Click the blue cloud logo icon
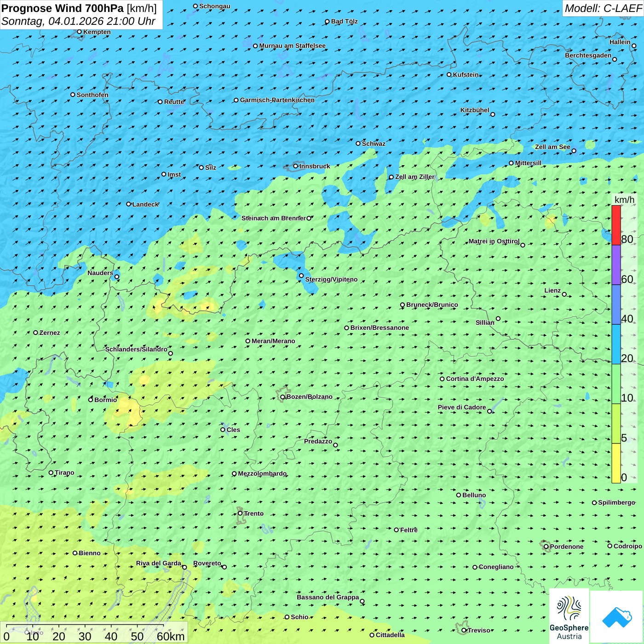Viewport: 644px width, 644px height. tap(616, 616)
